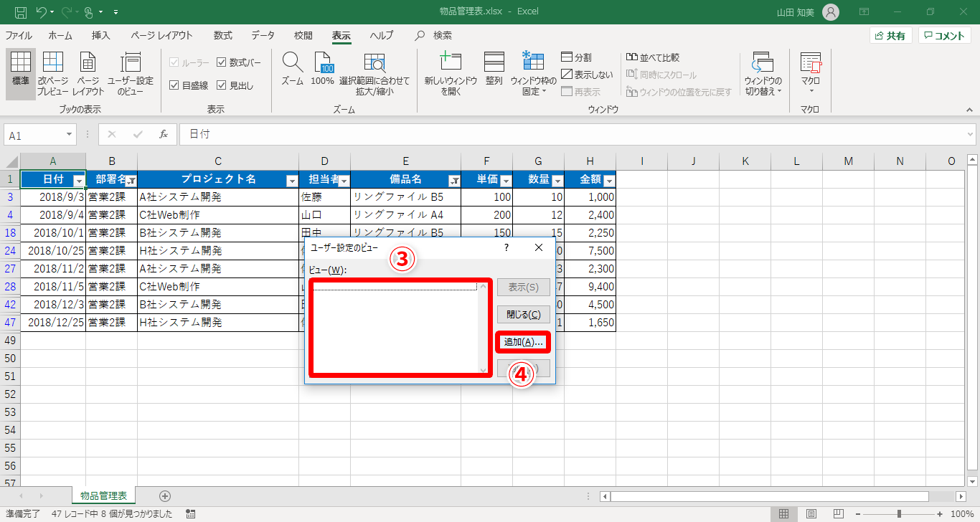Click the 分割 (Split) button
This screenshot has height=522, width=980.
click(x=577, y=57)
